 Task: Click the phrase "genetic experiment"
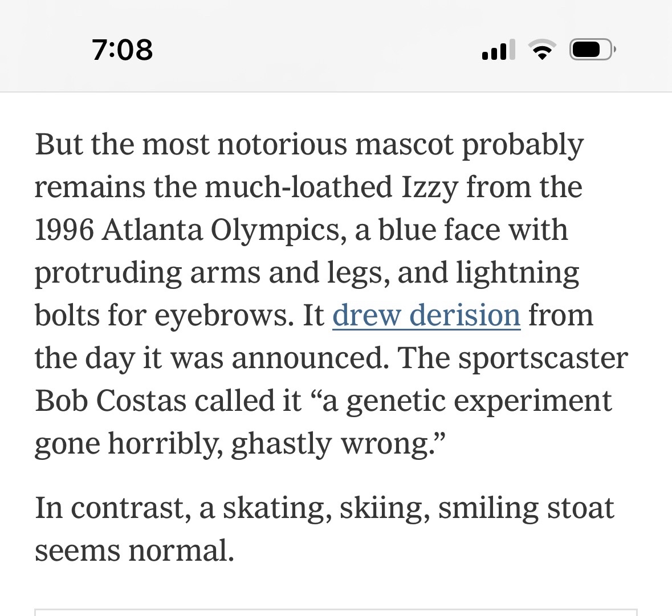[479, 401]
